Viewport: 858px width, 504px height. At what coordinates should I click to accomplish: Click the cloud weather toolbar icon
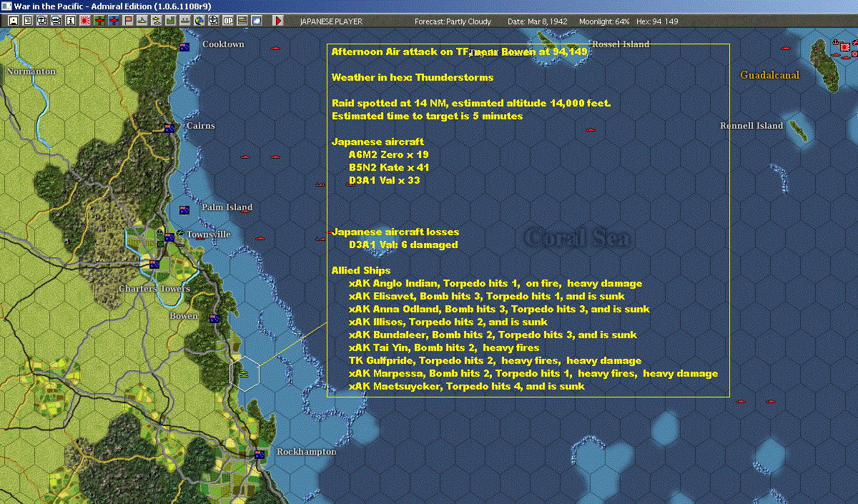coord(257,21)
